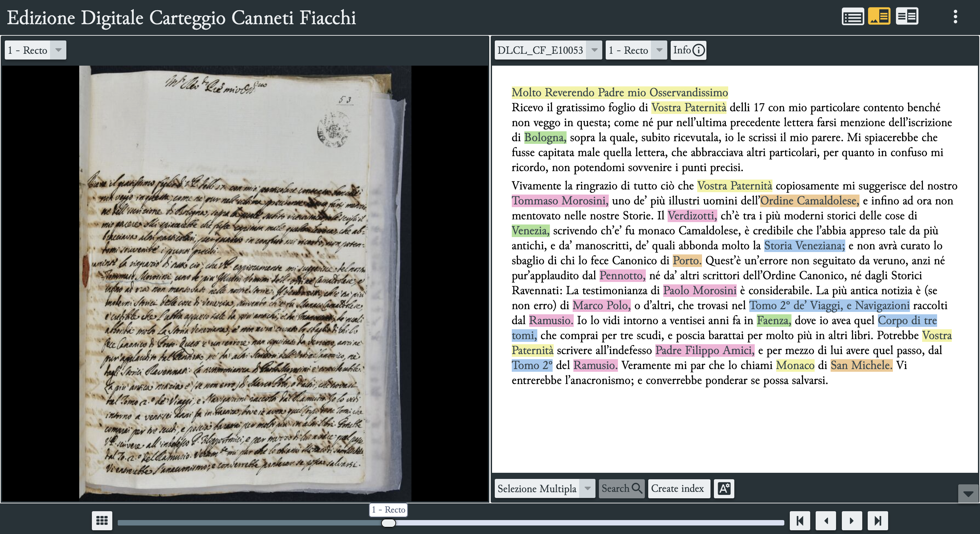
Task: Click the Search button
Action: tap(621, 488)
